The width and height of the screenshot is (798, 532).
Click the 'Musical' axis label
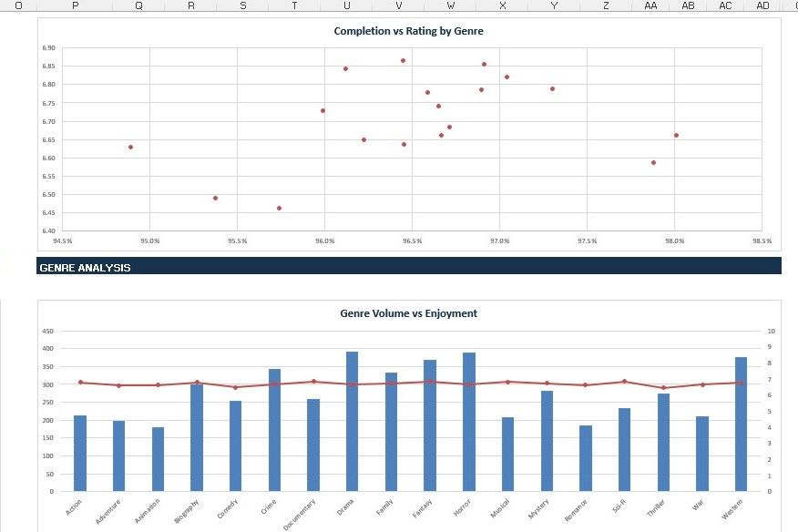point(499,508)
